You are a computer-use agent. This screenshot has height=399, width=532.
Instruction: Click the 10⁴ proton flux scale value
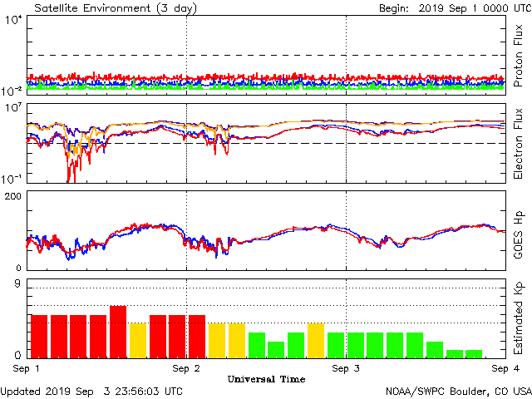pyautogui.click(x=13, y=20)
